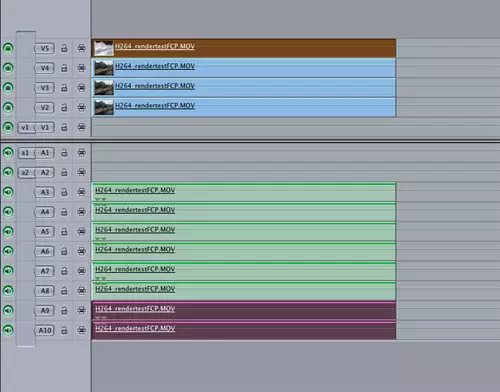Toggle Auto Select on track A2
Screen dimensions: 500x392
[81, 172]
